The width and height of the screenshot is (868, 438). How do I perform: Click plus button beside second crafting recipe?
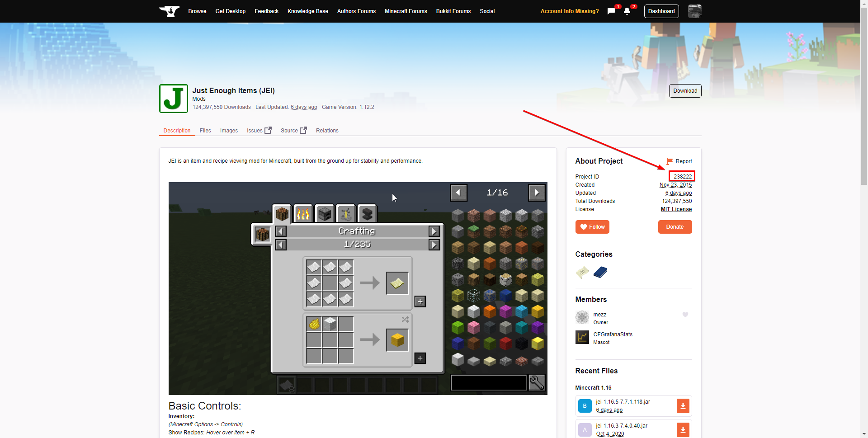pos(420,358)
